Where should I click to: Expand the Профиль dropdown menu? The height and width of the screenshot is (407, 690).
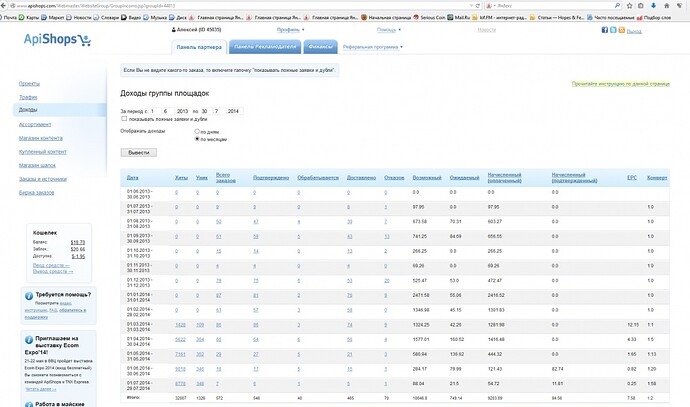290,30
